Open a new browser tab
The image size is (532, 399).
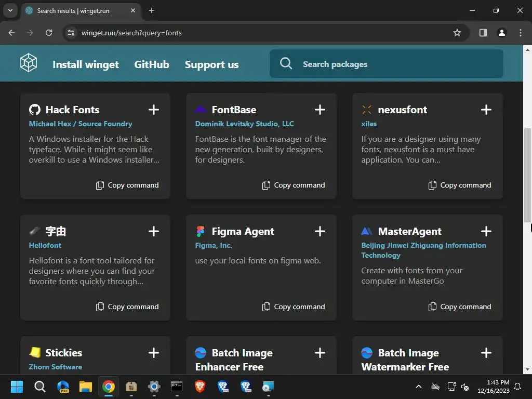click(x=152, y=10)
